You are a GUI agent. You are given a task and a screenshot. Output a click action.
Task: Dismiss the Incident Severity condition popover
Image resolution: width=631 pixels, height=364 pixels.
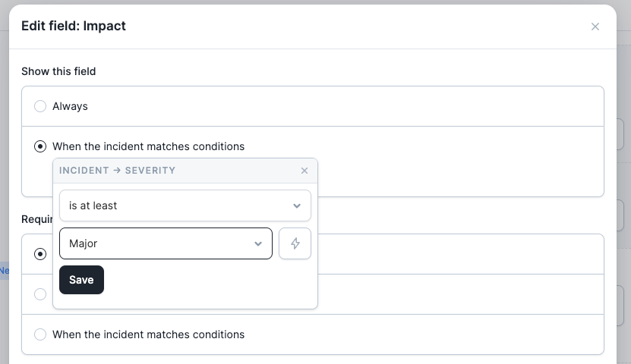[304, 171]
